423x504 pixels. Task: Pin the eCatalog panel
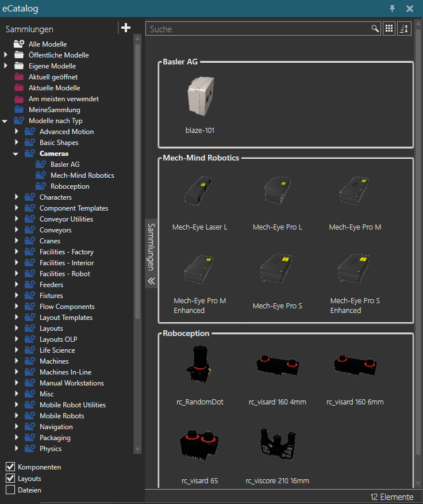(x=392, y=9)
